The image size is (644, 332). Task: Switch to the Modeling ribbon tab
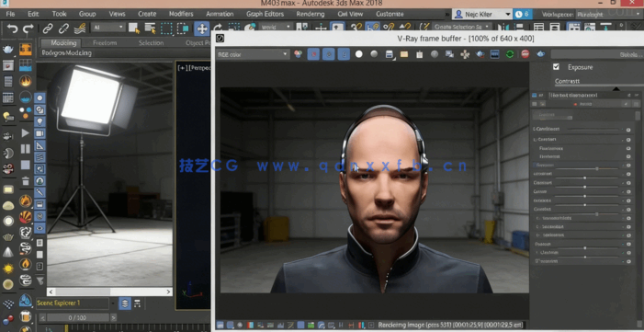point(63,43)
